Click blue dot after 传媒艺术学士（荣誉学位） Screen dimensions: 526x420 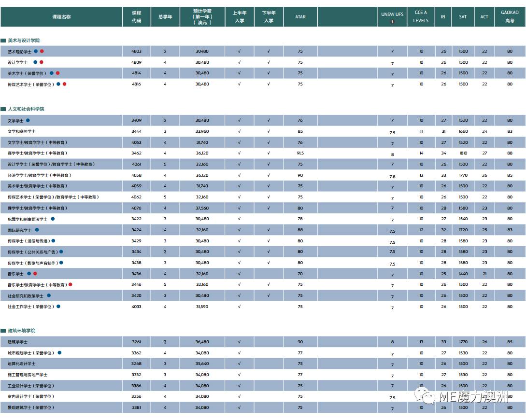pyautogui.click(x=58, y=84)
